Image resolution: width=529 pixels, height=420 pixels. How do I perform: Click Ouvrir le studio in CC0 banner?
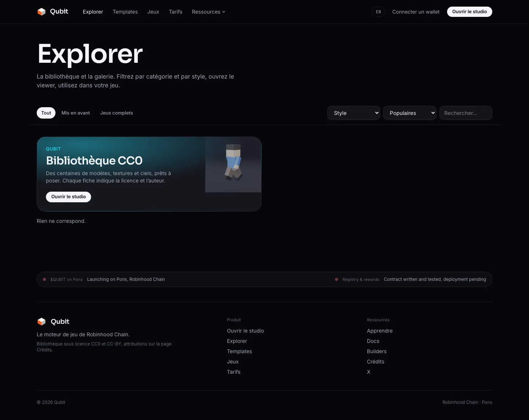69,197
